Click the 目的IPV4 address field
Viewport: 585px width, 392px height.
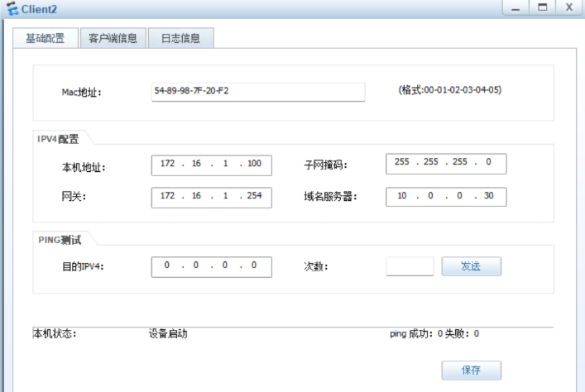(212, 266)
